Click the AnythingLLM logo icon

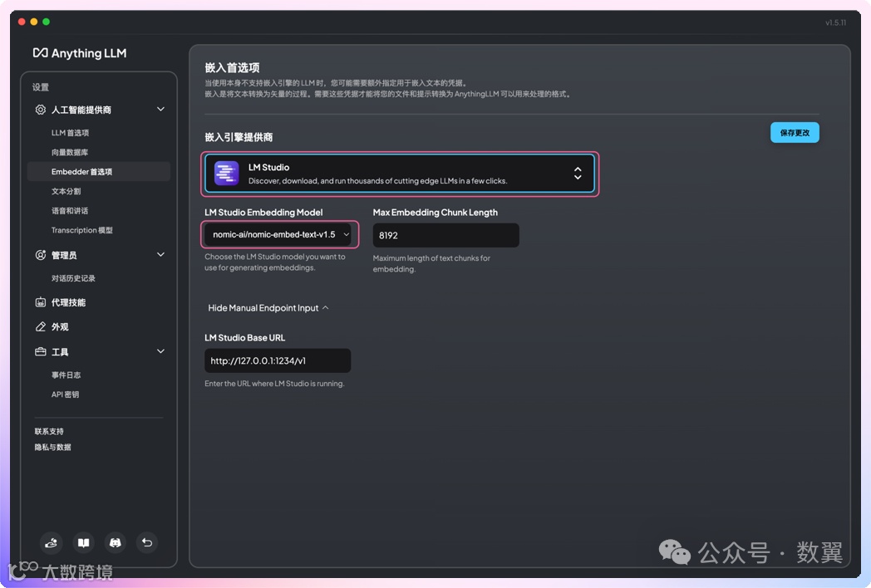point(40,53)
